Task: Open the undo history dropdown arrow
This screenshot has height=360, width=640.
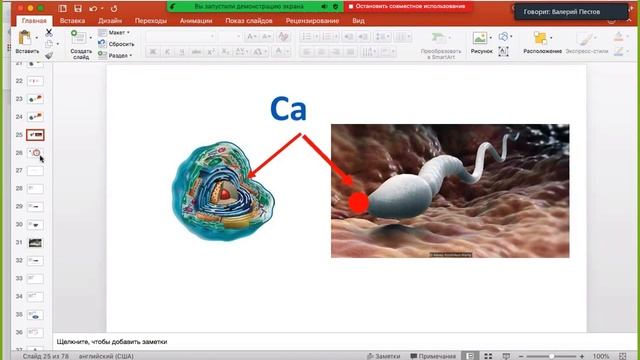Action: (102, 8)
